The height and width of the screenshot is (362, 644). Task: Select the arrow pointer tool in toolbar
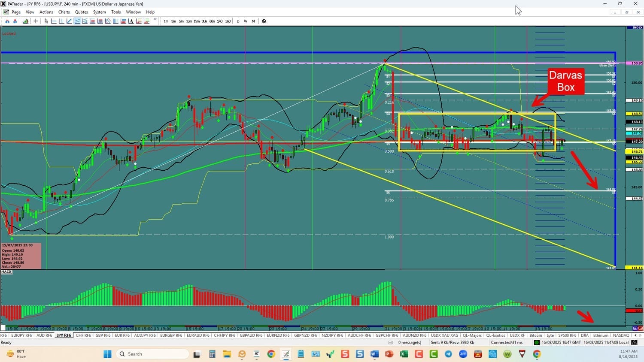[46, 21]
